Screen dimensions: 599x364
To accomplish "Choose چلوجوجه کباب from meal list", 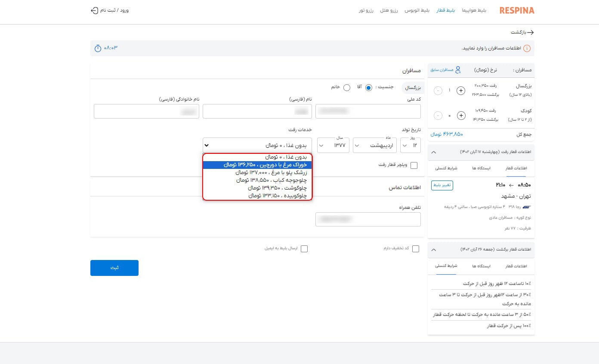I will (x=257, y=180).
